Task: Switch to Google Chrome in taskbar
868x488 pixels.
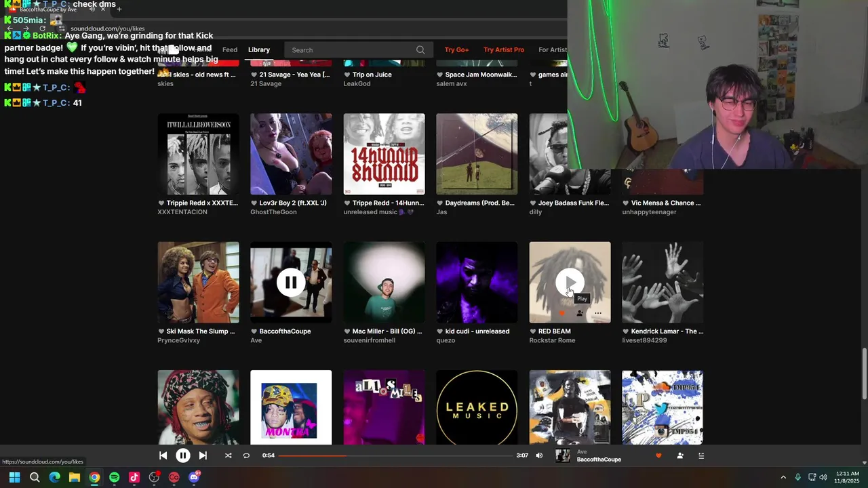Action: point(94,477)
